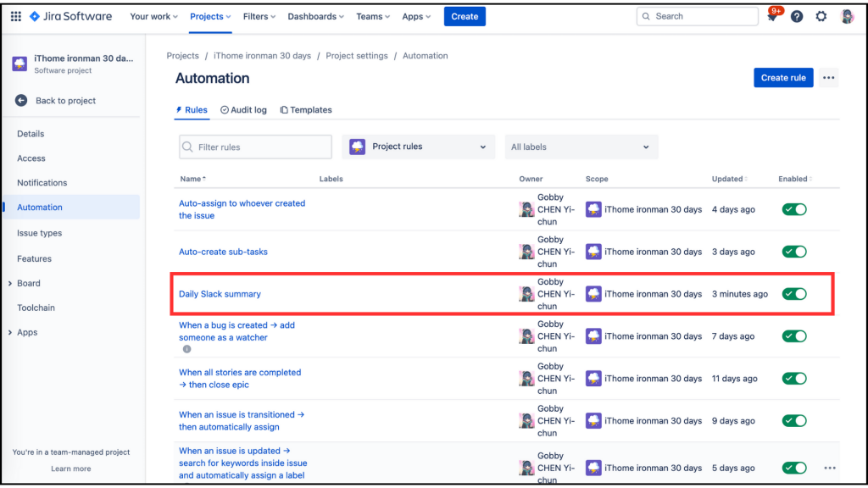Open the stories completed then close epic rule
This screenshot has height=488, width=868.
tap(240, 379)
